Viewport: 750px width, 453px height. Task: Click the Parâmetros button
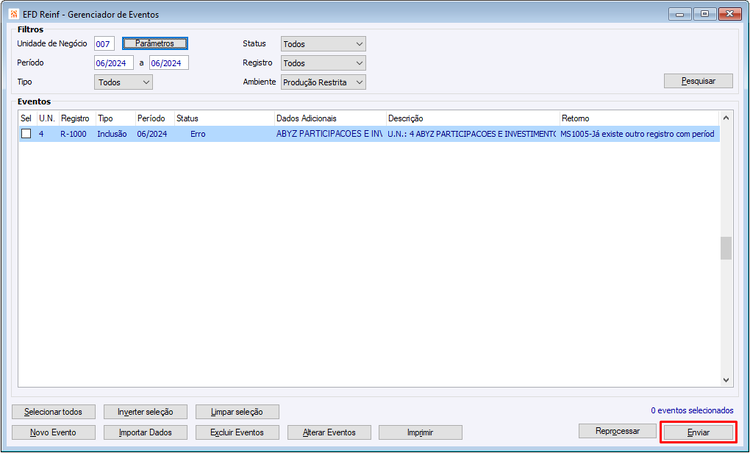click(x=155, y=44)
